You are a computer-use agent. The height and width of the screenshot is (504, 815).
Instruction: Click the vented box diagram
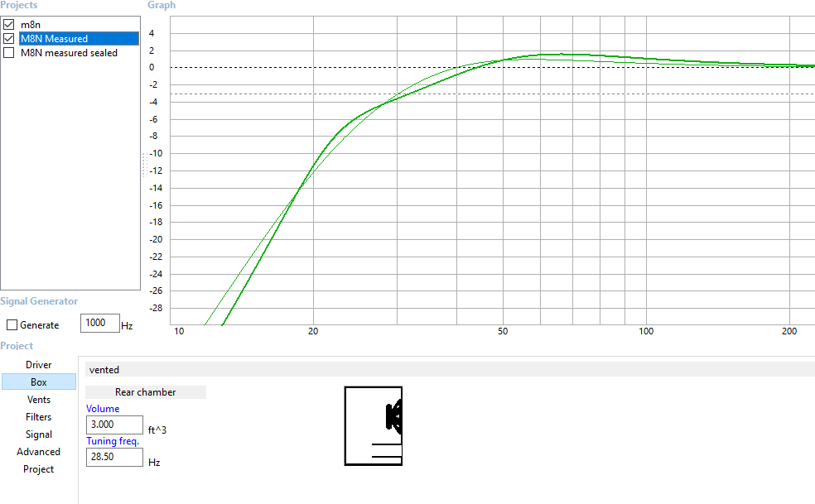[x=374, y=426]
